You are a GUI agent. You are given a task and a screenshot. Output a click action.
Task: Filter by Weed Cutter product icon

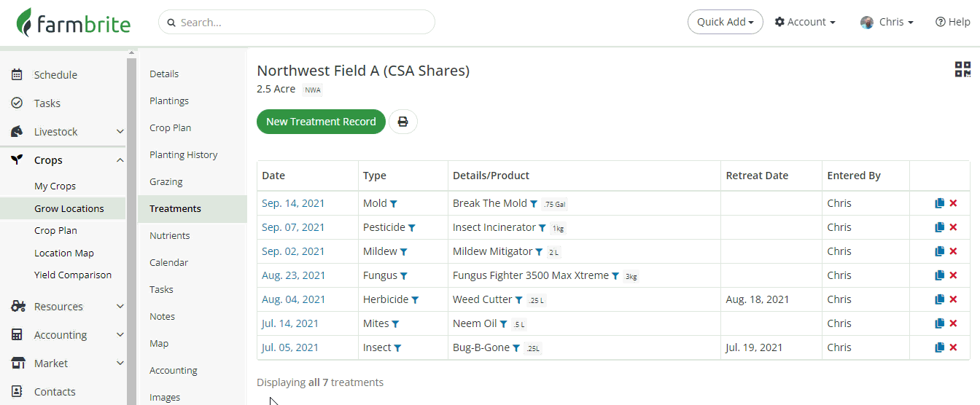[x=519, y=300]
